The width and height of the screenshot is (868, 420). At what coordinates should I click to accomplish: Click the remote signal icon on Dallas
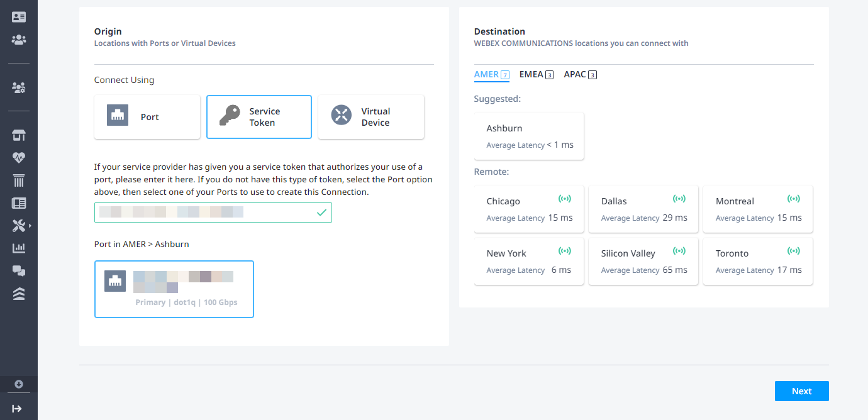[x=679, y=199]
